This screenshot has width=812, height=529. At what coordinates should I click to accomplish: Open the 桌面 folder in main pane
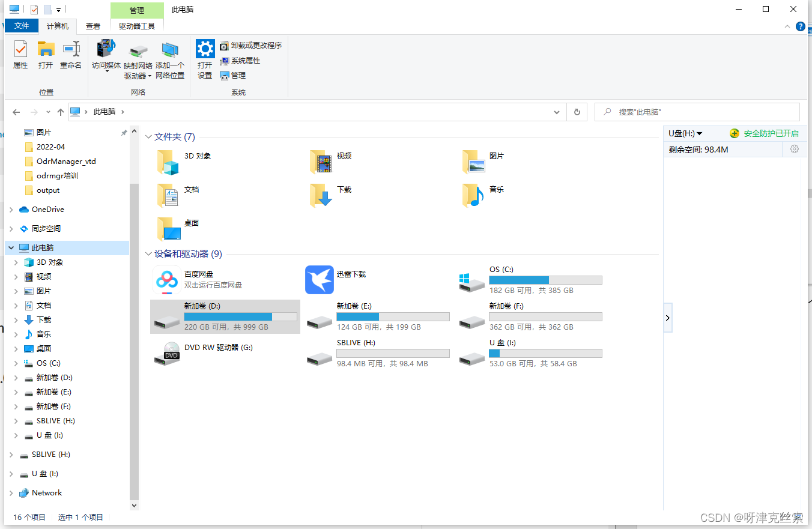(178, 229)
